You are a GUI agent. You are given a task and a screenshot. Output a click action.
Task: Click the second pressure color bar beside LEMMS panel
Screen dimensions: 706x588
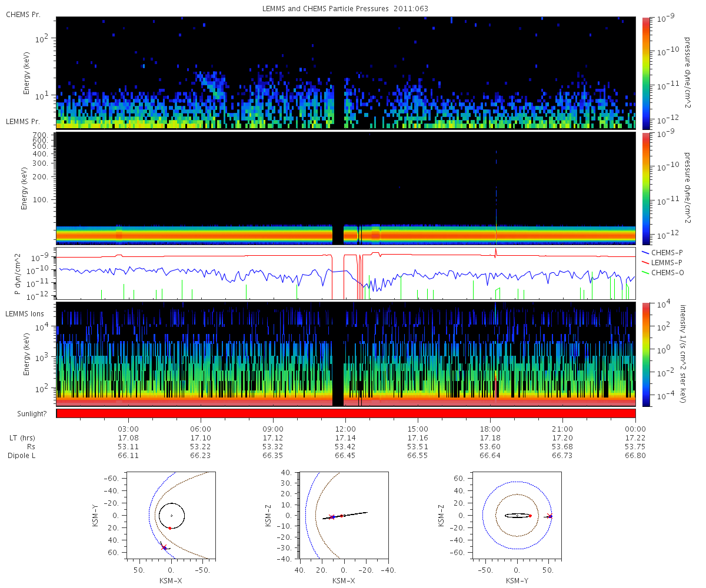(x=646, y=188)
